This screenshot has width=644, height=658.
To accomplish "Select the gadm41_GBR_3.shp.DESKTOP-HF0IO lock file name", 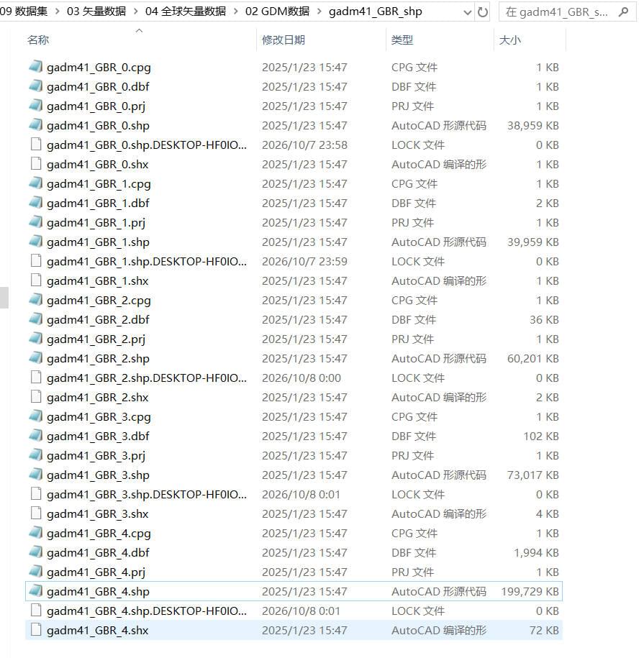I will click(x=147, y=494).
